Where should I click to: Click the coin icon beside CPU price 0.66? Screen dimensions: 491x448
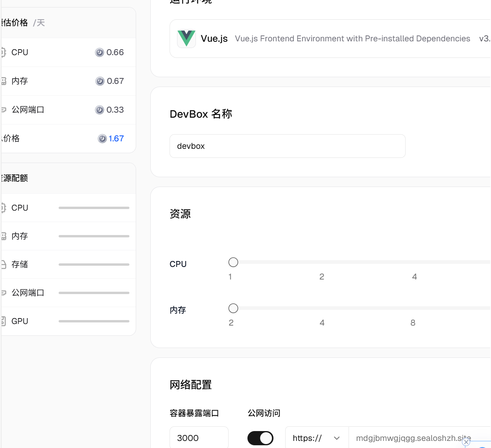coord(100,52)
